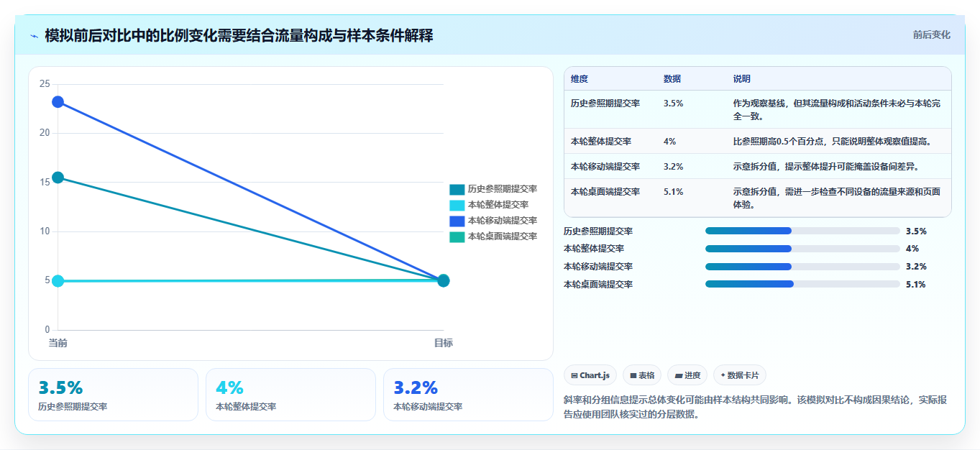Click the 进度 tag chip
Screen dimensions: 980x450
pos(687,375)
